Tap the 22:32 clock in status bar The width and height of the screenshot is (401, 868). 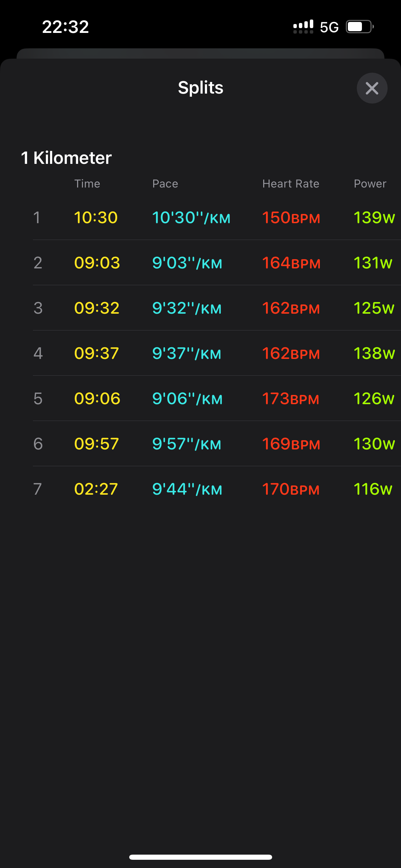click(65, 27)
